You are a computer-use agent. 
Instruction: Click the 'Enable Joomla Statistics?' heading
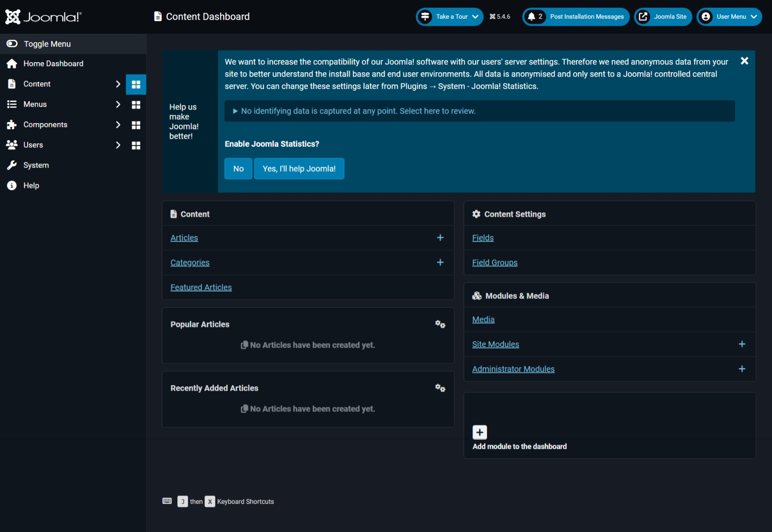(x=271, y=144)
